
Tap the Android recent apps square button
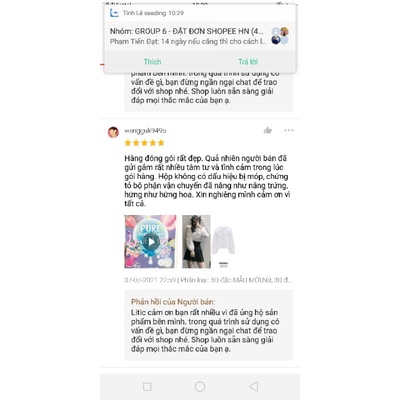147,387
